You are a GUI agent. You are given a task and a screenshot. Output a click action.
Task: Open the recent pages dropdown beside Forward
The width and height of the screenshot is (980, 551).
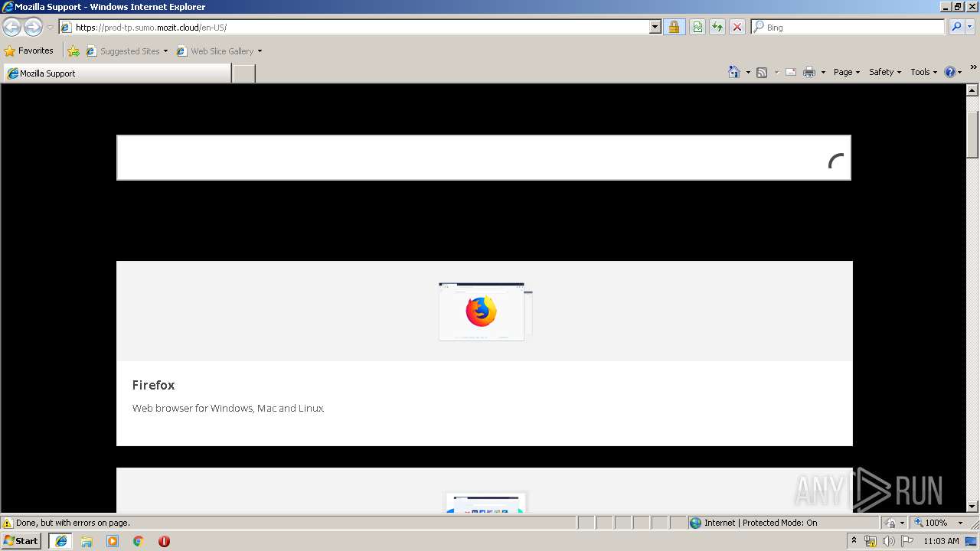tap(50, 28)
